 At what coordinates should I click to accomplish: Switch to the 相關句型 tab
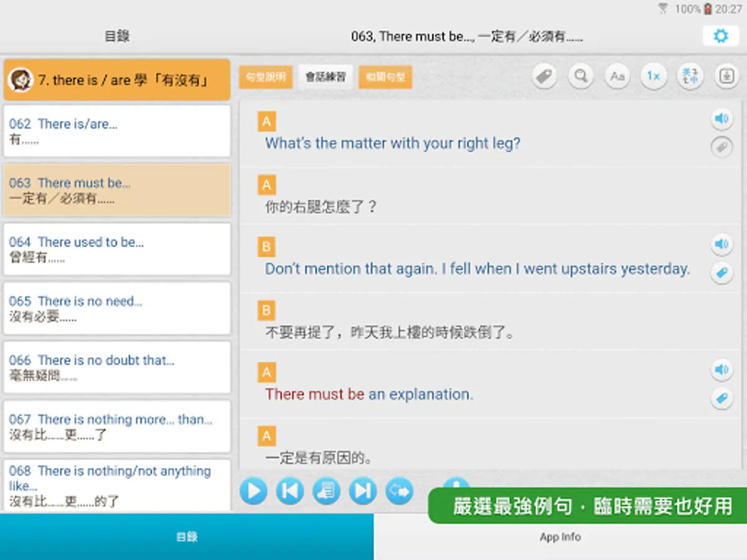(385, 77)
